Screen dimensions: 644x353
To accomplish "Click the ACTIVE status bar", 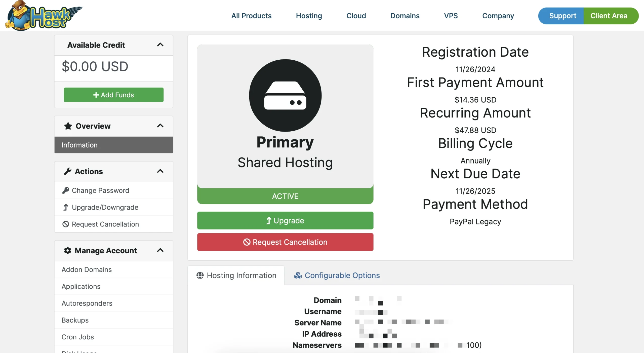I will (285, 196).
